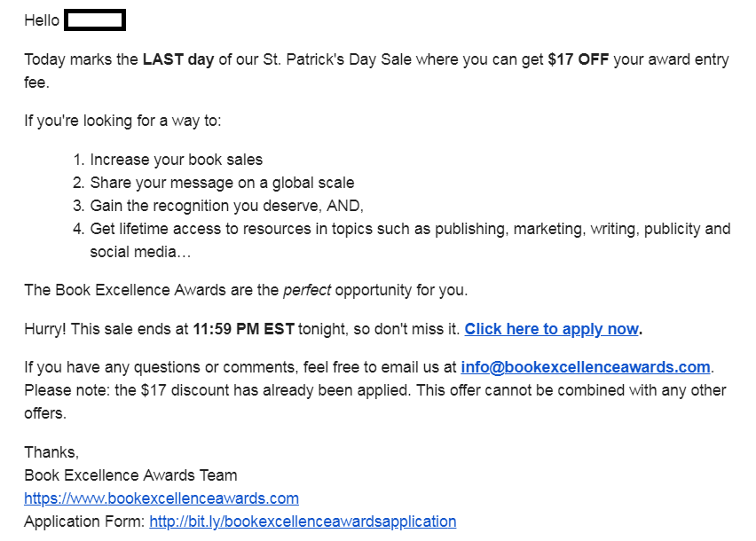Screen dimensions: 756x541
Task: Click the bold 'LAST day' text
Action: (x=177, y=60)
